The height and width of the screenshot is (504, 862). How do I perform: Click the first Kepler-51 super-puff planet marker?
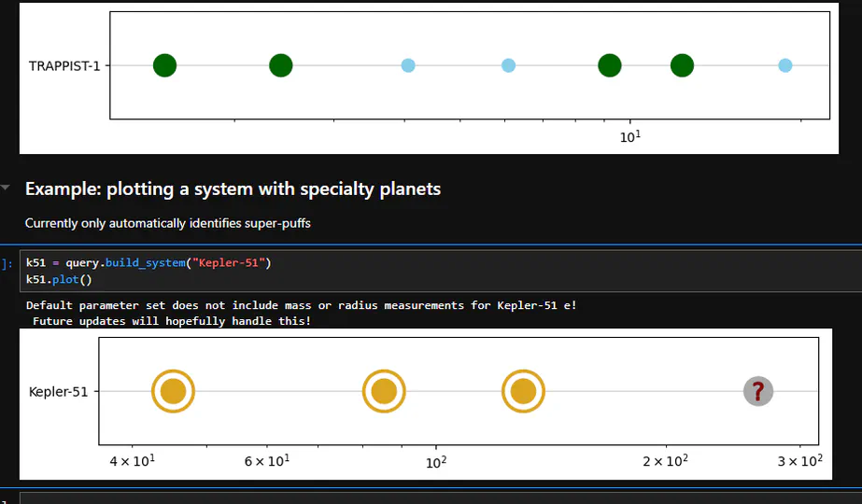(173, 391)
